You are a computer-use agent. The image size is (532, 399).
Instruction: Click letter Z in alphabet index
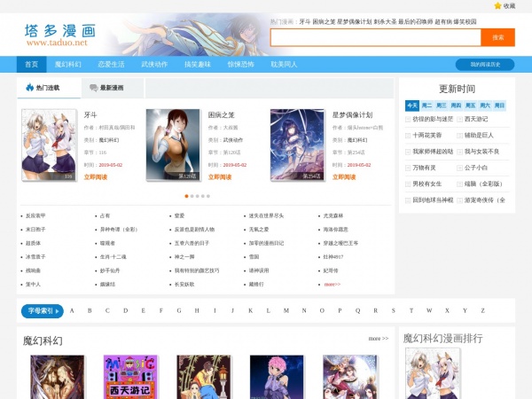click(x=482, y=311)
